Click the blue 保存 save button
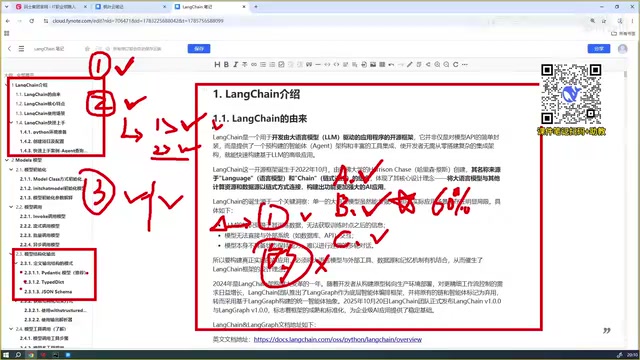 pyautogui.click(x=199, y=49)
